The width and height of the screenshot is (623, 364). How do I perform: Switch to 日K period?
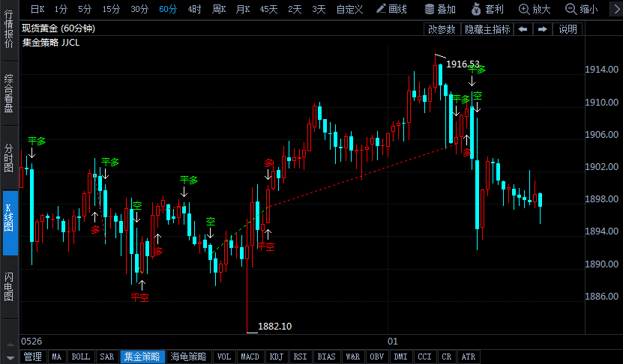pos(37,9)
